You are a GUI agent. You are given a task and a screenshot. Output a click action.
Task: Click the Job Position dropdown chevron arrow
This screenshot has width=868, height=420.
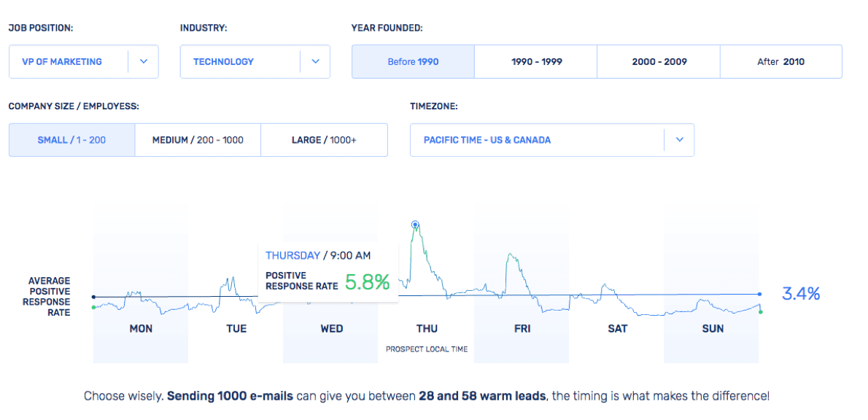[x=144, y=62]
